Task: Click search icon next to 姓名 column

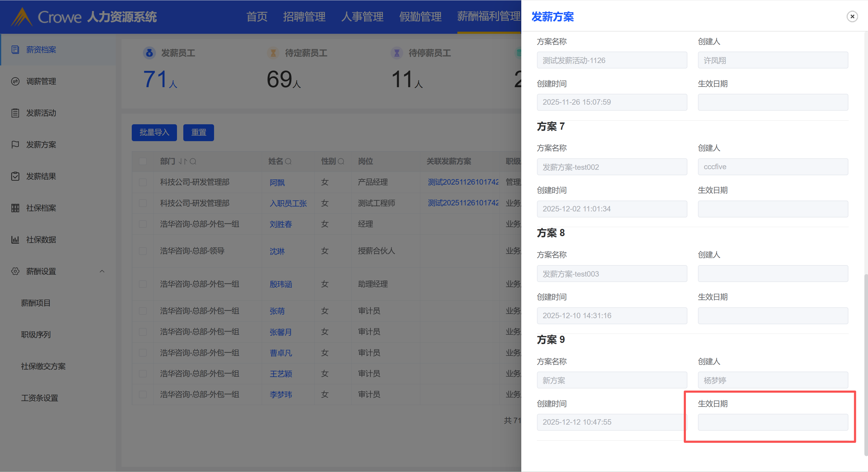Action: click(288, 161)
